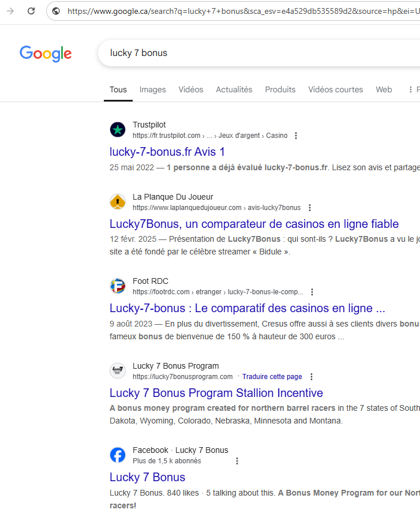The width and height of the screenshot is (420, 521).
Task: Switch to the Produits tab
Action: [x=280, y=89]
